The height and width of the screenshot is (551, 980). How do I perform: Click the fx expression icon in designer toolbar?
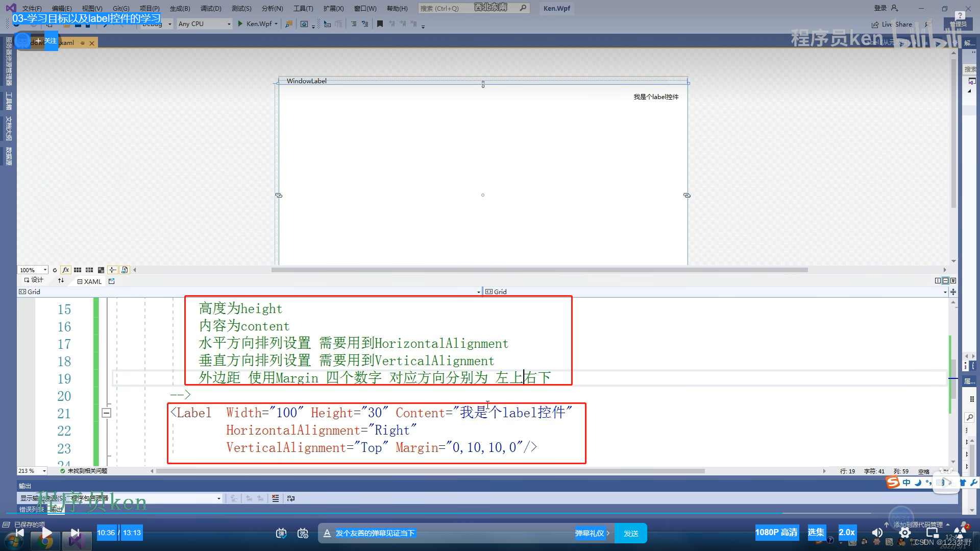(65, 270)
